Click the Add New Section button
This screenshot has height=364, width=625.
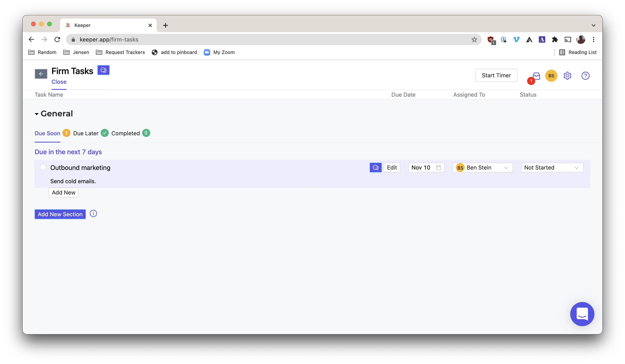click(x=60, y=214)
